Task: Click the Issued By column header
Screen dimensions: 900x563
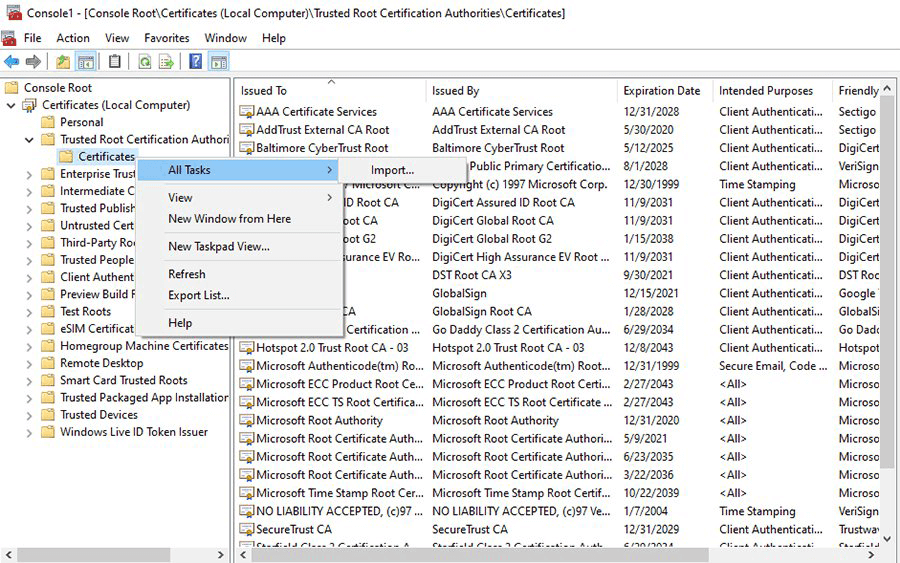Action: (456, 91)
